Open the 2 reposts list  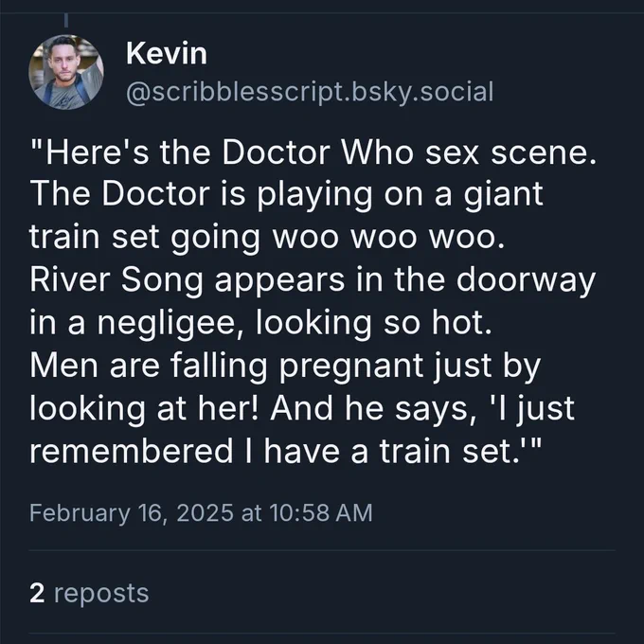coord(89,593)
